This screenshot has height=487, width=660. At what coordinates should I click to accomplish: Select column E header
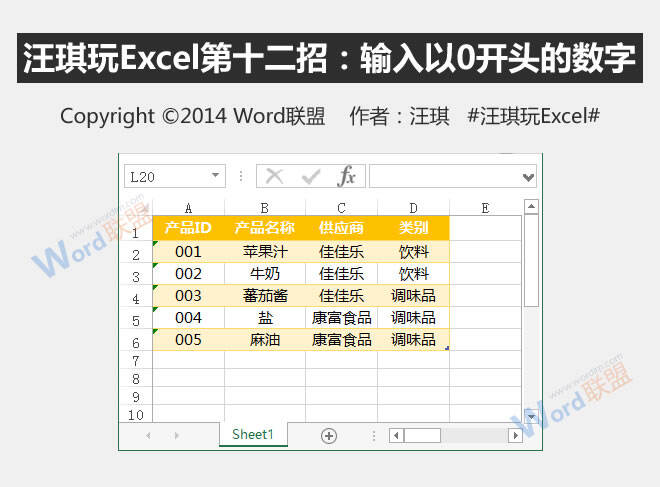click(x=485, y=208)
